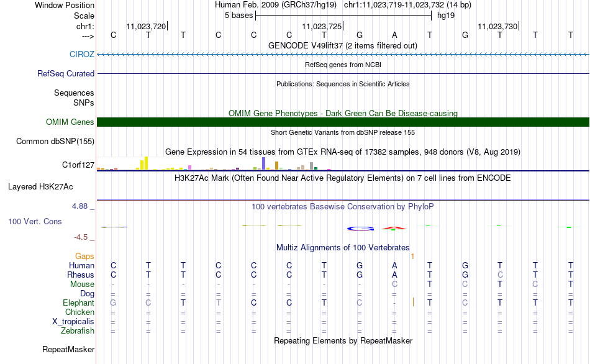Click the hg19 label beside scale bar

pos(446,16)
